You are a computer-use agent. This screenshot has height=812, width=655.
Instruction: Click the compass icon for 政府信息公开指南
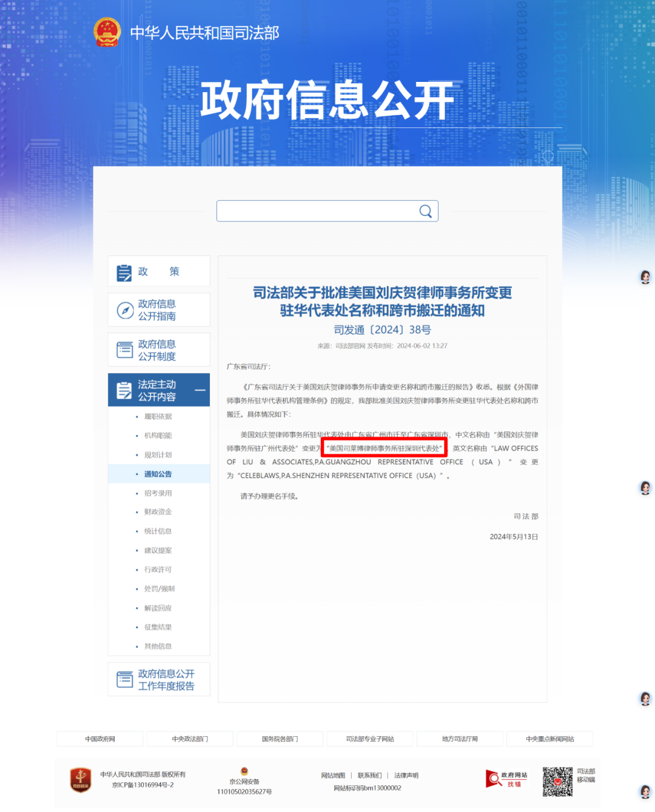pyautogui.click(x=125, y=310)
